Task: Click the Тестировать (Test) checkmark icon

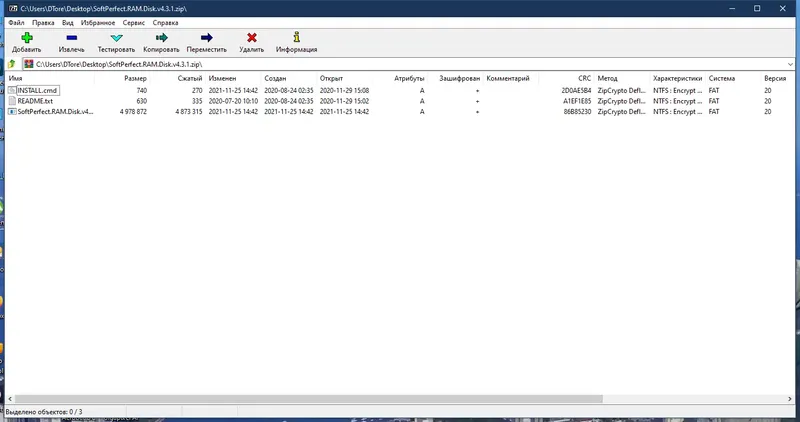Action: [x=116, y=38]
